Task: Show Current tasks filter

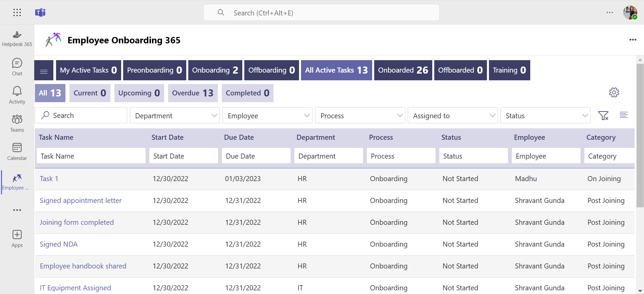Action: [90, 93]
